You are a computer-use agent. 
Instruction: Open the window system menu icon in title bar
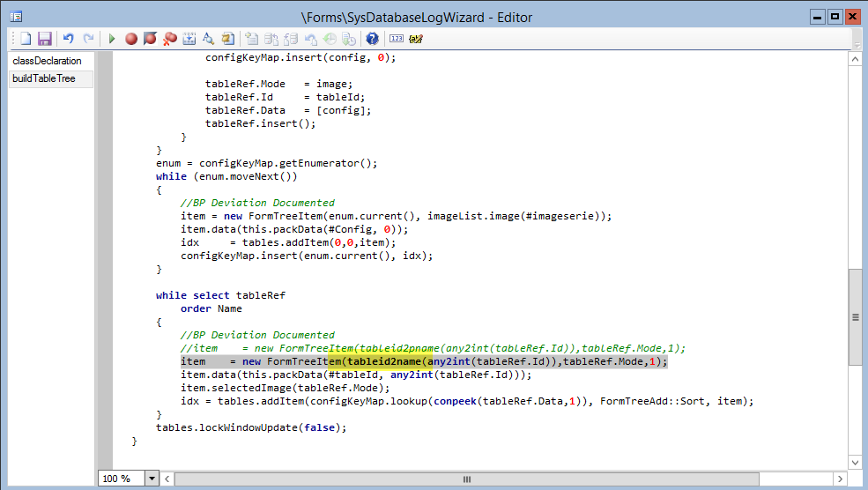coord(15,17)
